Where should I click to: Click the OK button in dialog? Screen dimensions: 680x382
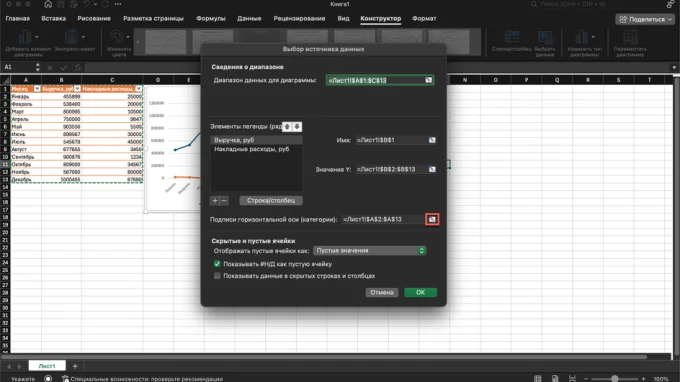pyautogui.click(x=420, y=292)
